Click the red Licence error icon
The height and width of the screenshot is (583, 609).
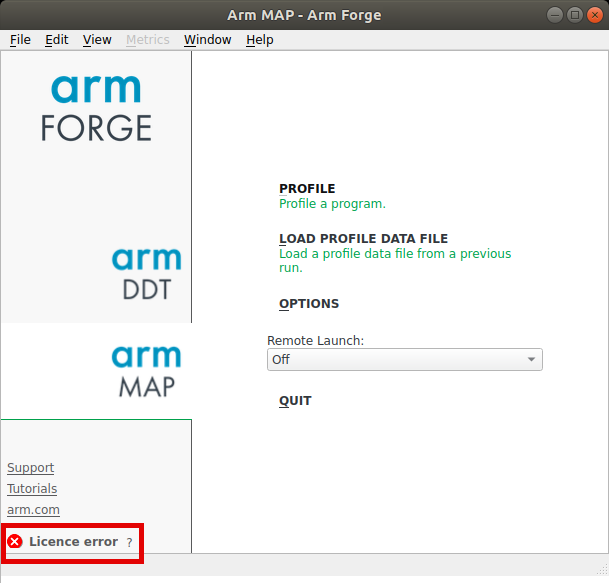point(15,541)
